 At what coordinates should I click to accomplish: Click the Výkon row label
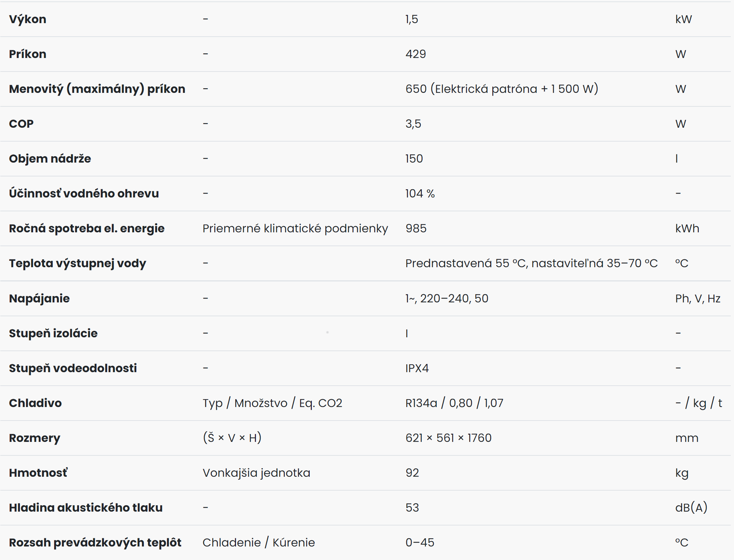pos(27,19)
